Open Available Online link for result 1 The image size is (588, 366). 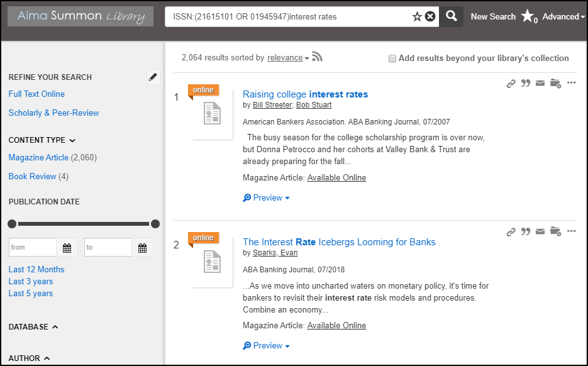point(336,178)
